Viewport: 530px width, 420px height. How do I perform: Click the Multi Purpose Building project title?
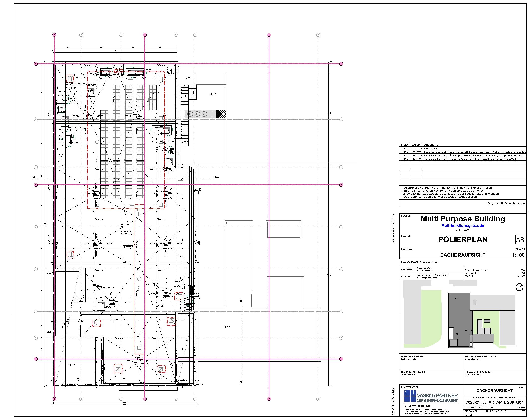pos(463,219)
